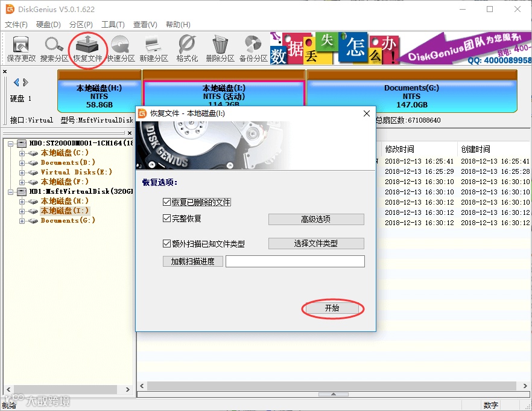532x411 pixels.
Task: Open the 搜索分区 search partition tool
Action: click(54, 49)
